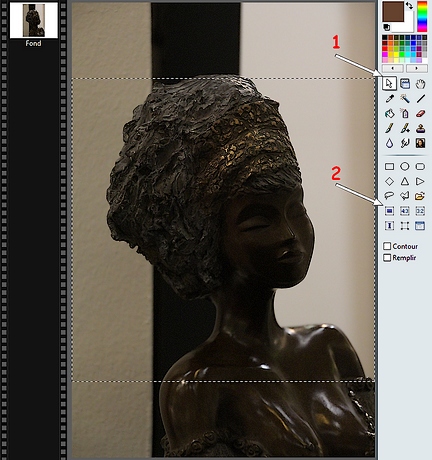The width and height of the screenshot is (432, 460).
Task: Choose the water drop blur tool
Action: tap(389, 143)
